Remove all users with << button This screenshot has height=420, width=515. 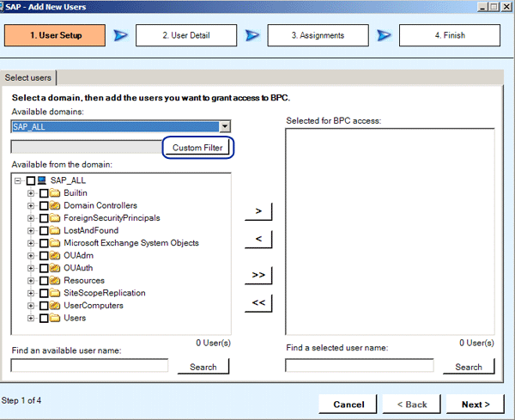(258, 302)
